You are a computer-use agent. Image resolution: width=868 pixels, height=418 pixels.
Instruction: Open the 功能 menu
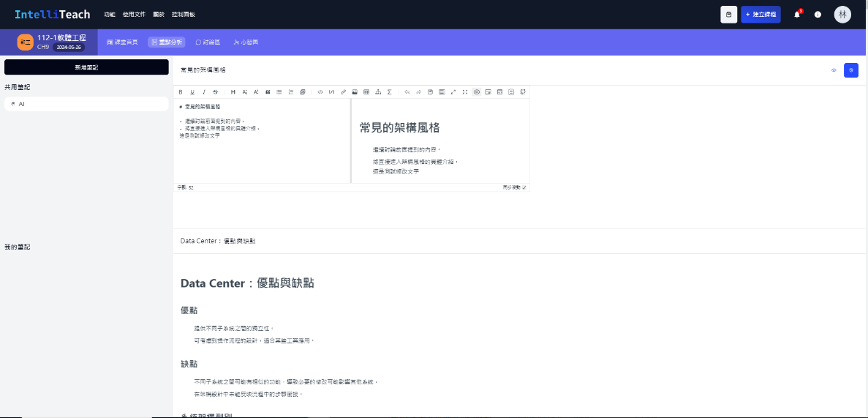(x=110, y=15)
